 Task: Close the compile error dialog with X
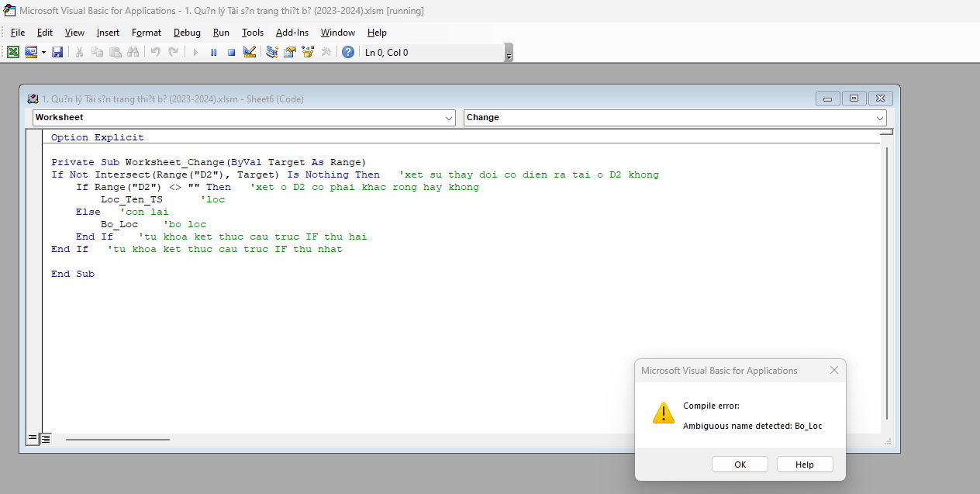pos(834,371)
